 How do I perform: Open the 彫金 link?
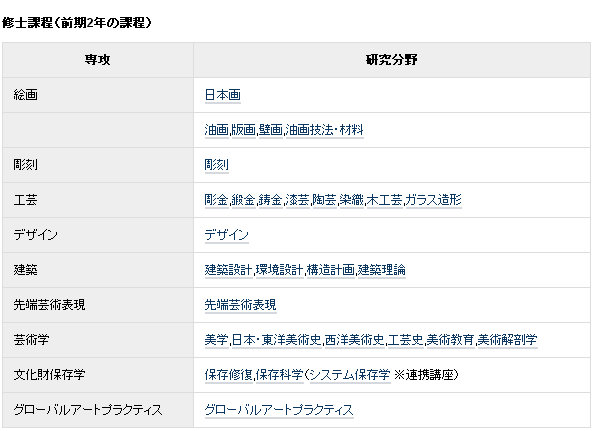[x=216, y=200]
